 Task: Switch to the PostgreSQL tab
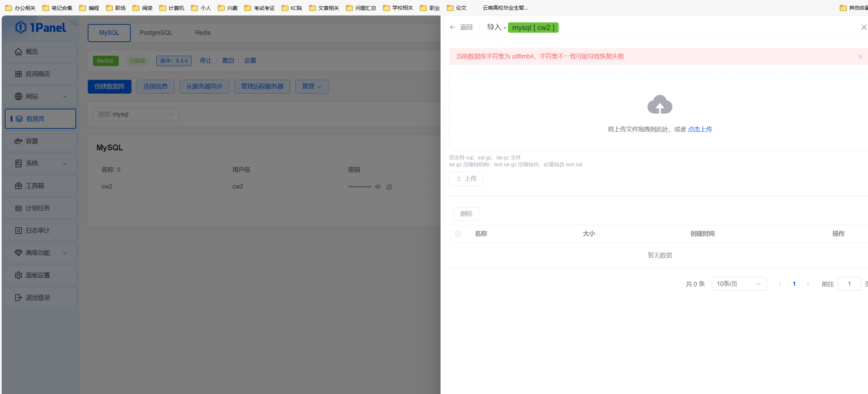pyautogui.click(x=156, y=32)
